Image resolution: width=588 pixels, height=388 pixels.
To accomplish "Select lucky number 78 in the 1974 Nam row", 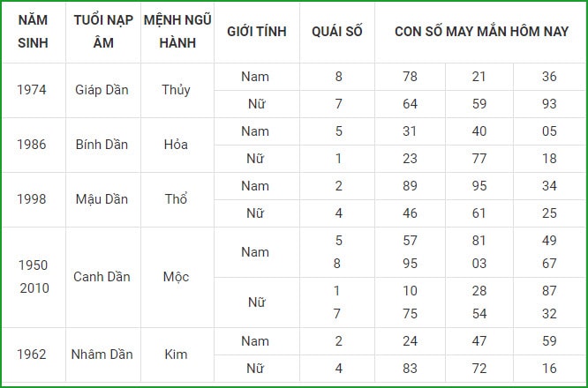I will (x=410, y=77).
